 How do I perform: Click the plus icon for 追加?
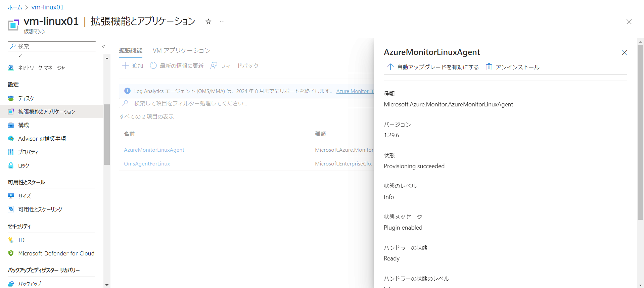pos(125,65)
